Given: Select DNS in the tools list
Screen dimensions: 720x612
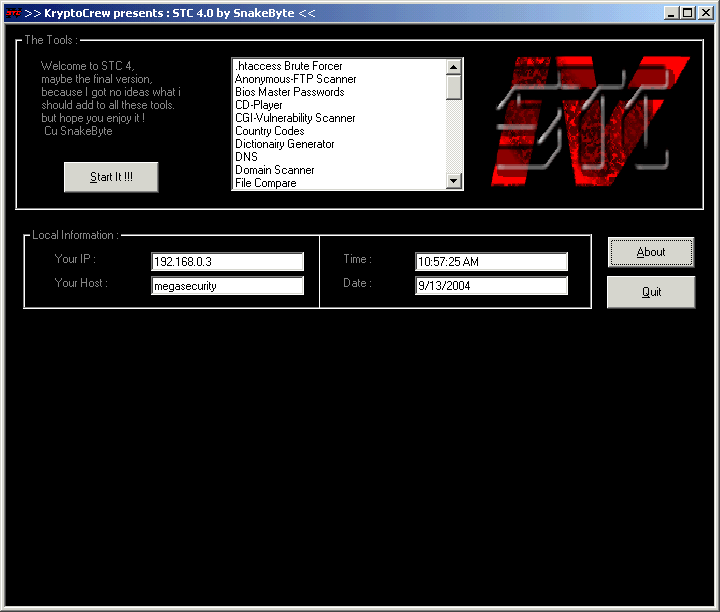Looking at the screenshot, I should point(246,157).
